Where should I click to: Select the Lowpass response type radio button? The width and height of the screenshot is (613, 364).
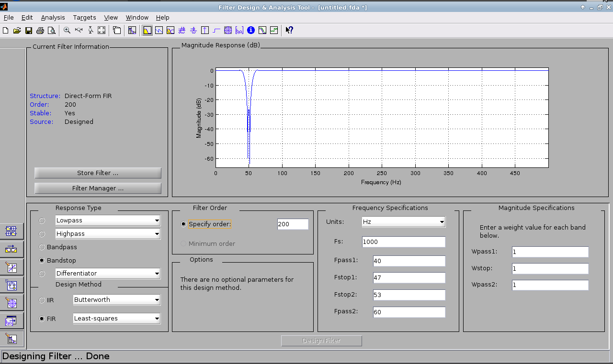42,221
